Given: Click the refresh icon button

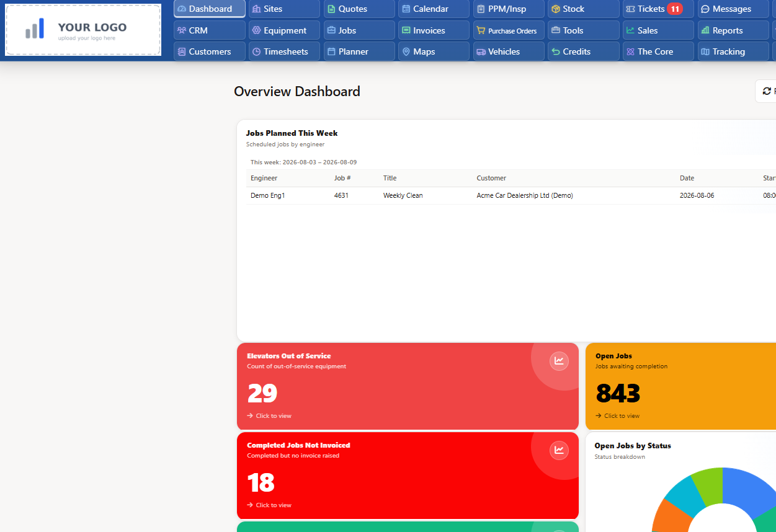Looking at the screenshot, I should tap(767, 91).
